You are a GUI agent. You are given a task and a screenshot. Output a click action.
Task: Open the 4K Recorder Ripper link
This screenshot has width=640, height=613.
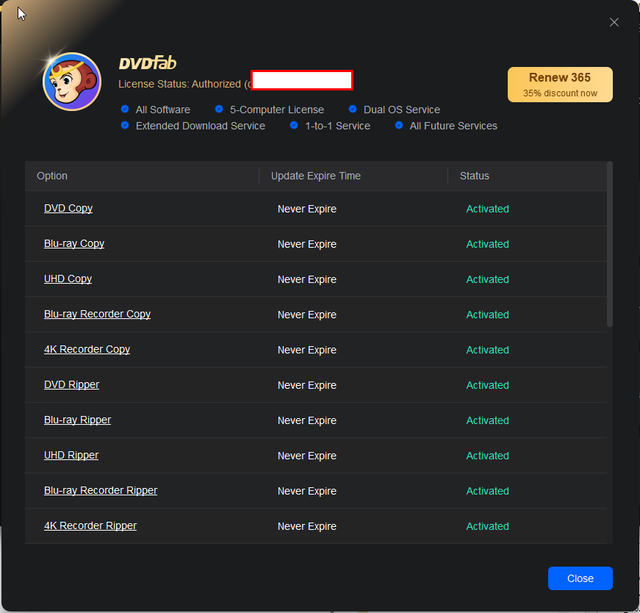coord(90,526)
